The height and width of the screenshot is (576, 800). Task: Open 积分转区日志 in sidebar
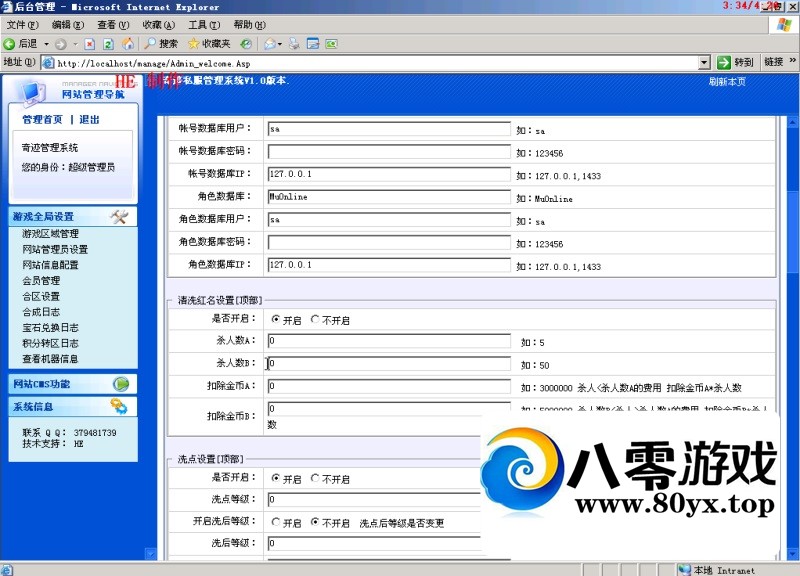50,343
